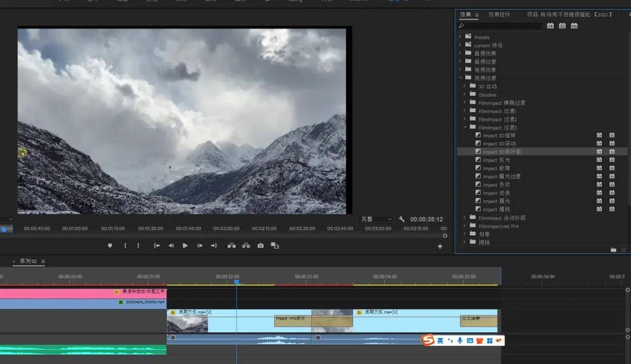This screenshot has height=364, width=631.
Task: Open zoom level dropdown below monitor
Action: coord(6,219)
